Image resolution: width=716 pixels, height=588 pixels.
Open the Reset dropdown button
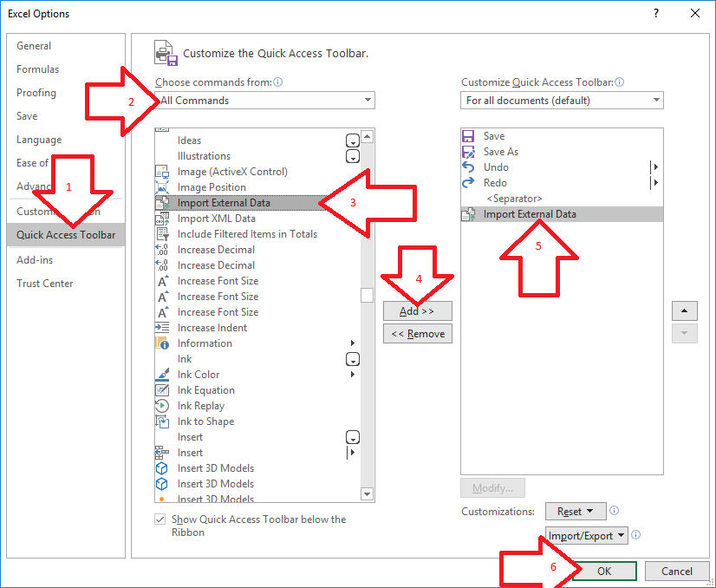coord(576,511)
